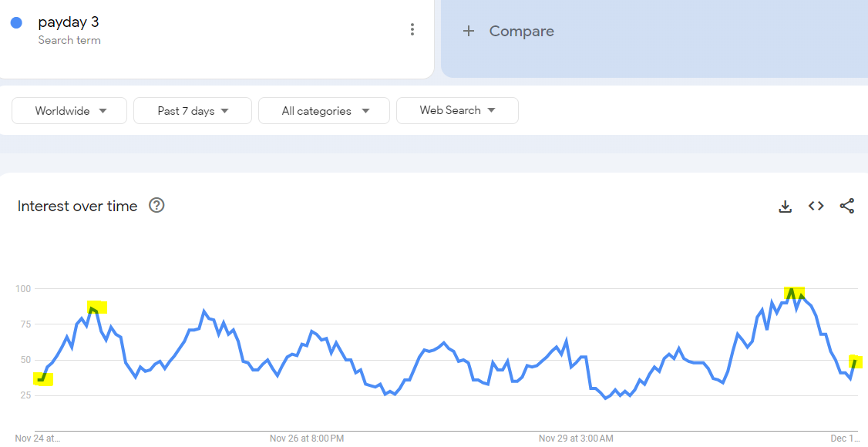Open the payday 3 term options menu
Viewport: 868px width, 447px height.
pos(412,29)
